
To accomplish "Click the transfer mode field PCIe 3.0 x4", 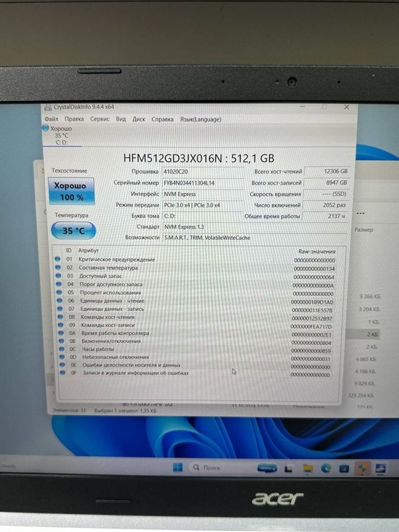I will pos(203,205).
